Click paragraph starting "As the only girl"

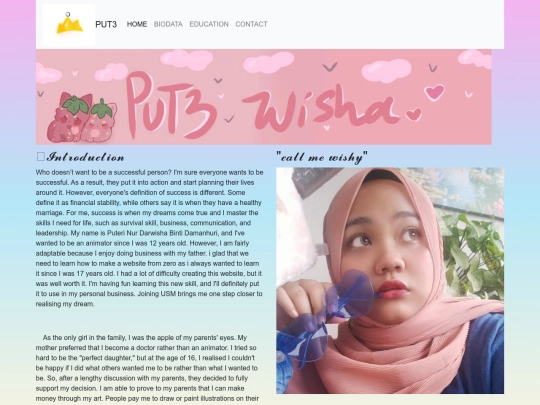[x=147, y=369]
